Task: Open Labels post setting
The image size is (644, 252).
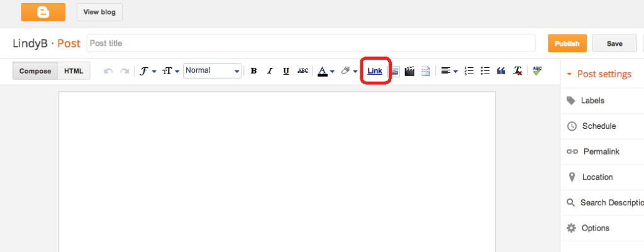Action: [x=602, y=101]
